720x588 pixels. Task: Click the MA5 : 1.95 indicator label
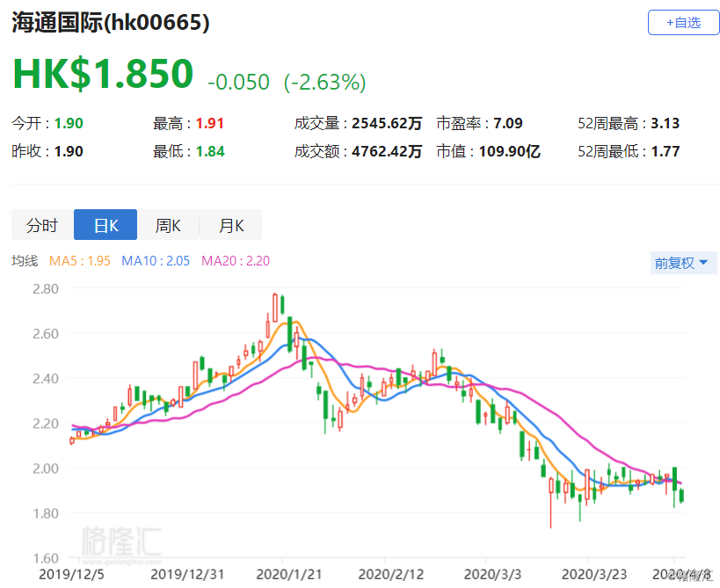80,261
